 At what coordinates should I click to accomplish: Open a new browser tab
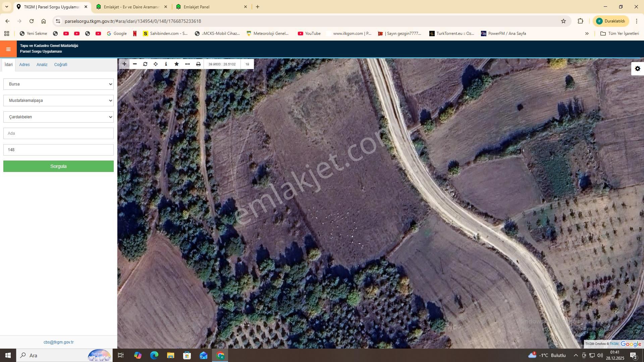(258, 7)
